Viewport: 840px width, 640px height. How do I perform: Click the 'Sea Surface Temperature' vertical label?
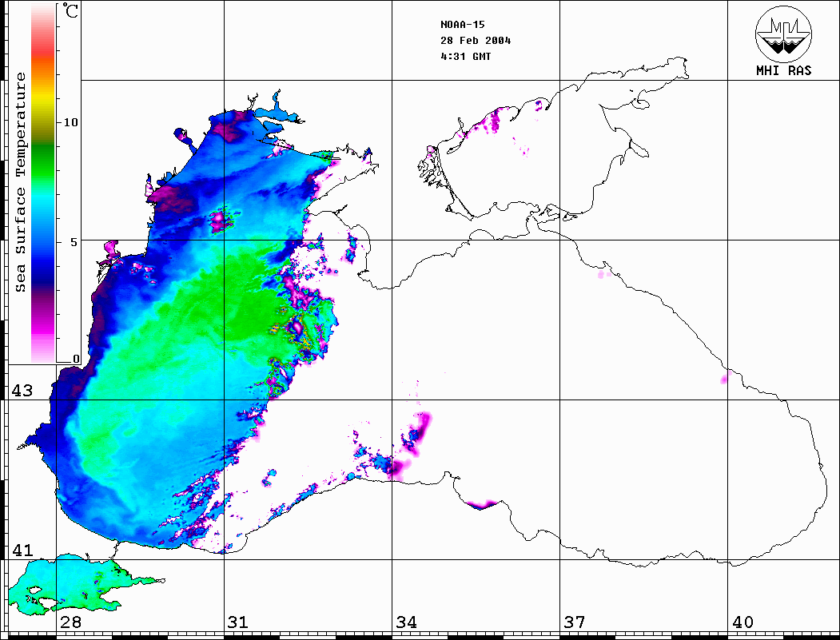point(20,182)
